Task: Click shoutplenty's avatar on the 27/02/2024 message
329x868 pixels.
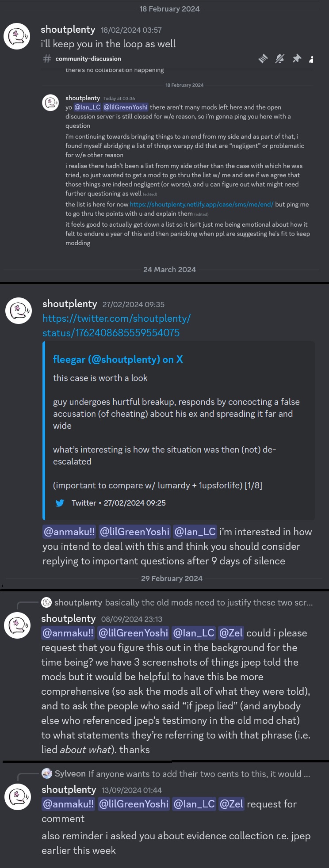Action: click(x=19, y=311)
